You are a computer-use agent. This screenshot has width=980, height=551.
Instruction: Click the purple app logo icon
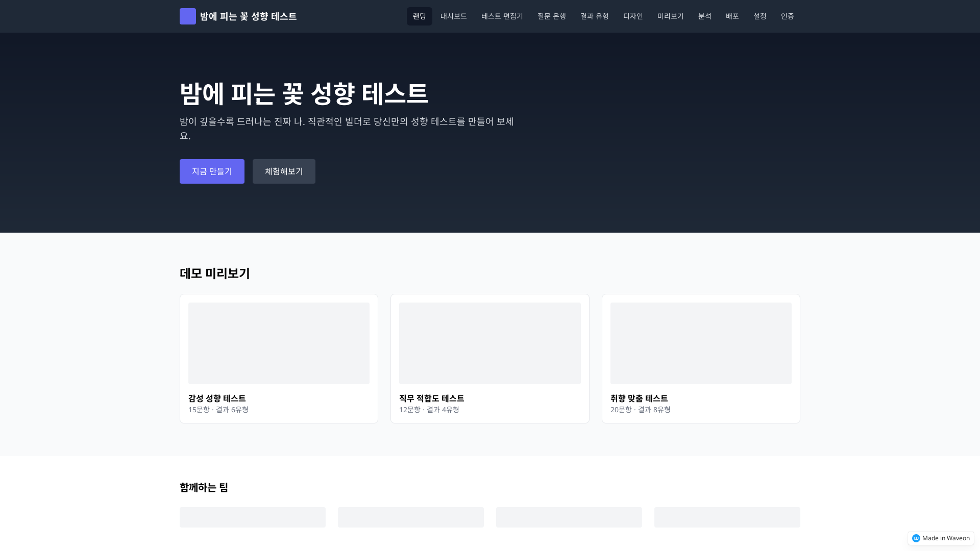[x=187, y=16]
